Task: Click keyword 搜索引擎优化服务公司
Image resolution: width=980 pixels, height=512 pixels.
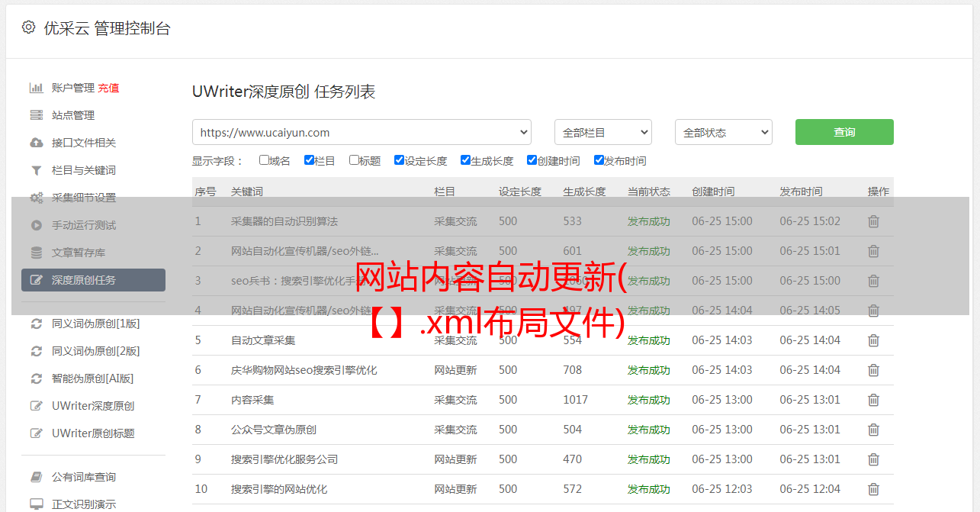Action: (284, 459)
